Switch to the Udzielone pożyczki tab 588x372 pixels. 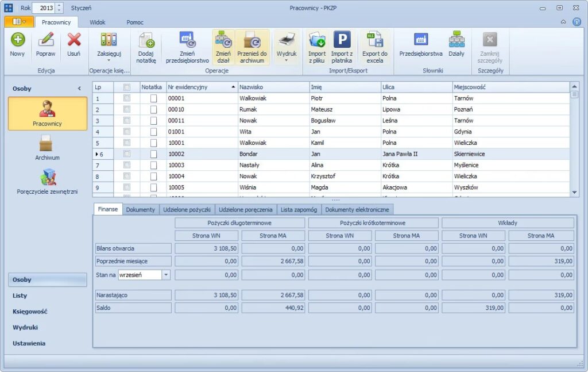(187, 209)
